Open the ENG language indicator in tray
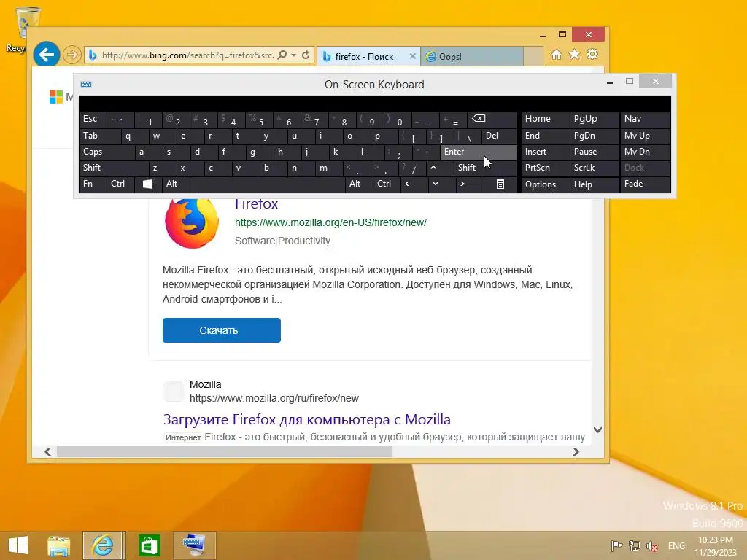Screen dimensions: 747x560 pyautogui.click(x=676, y=546)
